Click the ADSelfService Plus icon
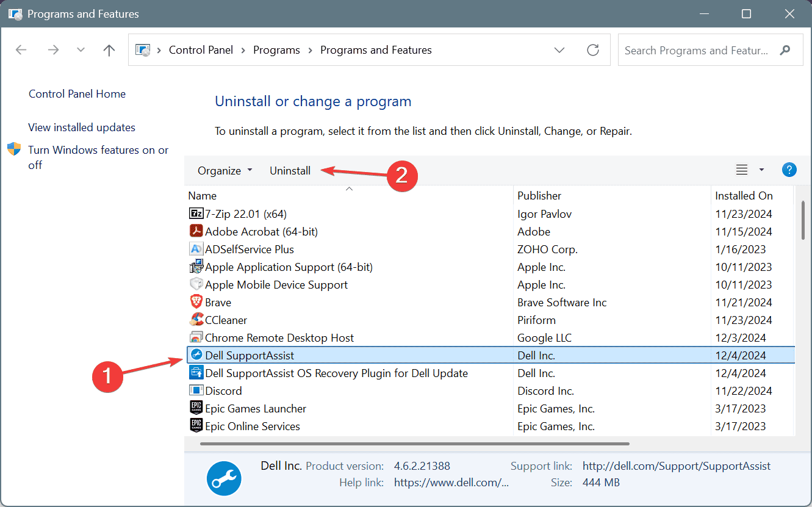 click(196, 250)
